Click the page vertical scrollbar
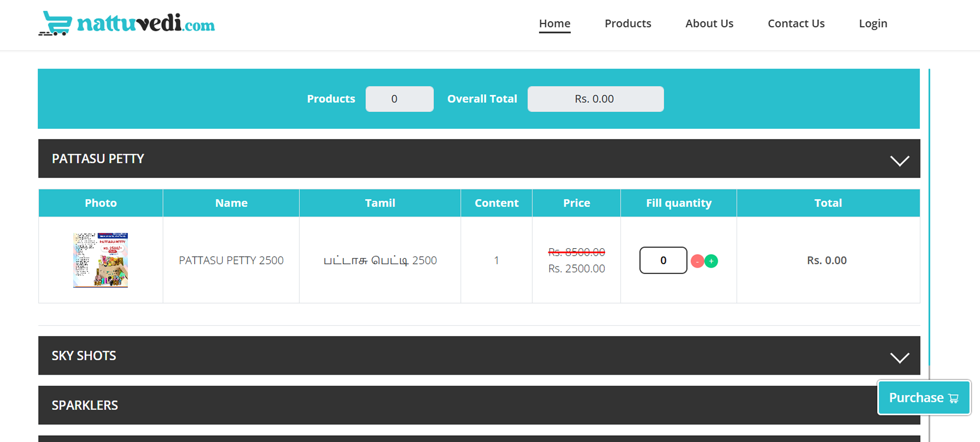This screenshot has width=980, height=442. pyautogui.click(x=929, y=209)
